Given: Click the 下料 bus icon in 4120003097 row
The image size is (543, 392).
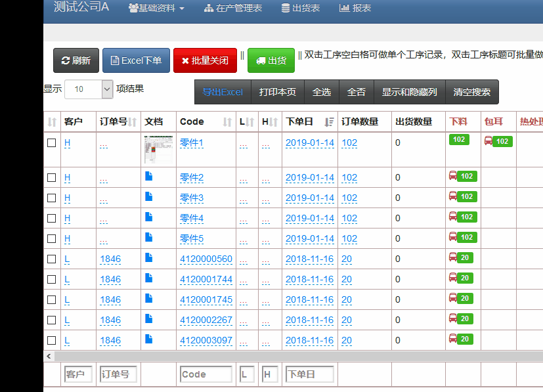Looking at the screenshot, I should [x=453, y=338].
